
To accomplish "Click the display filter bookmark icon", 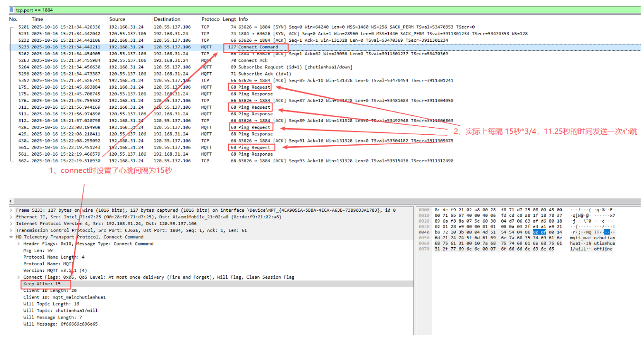I will [11, 9].
